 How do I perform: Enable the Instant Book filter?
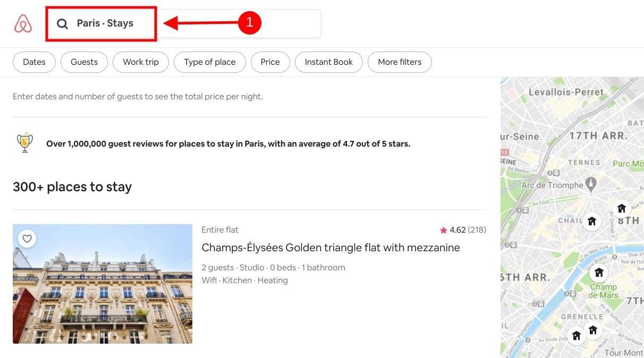click(x=328, y=62)
